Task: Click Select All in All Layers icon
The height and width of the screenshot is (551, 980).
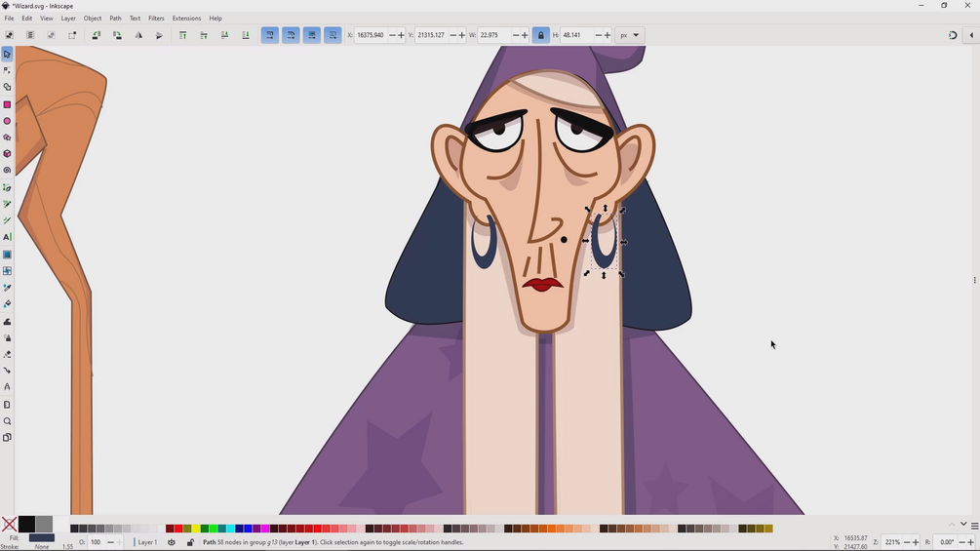Action: pos(30,35)
